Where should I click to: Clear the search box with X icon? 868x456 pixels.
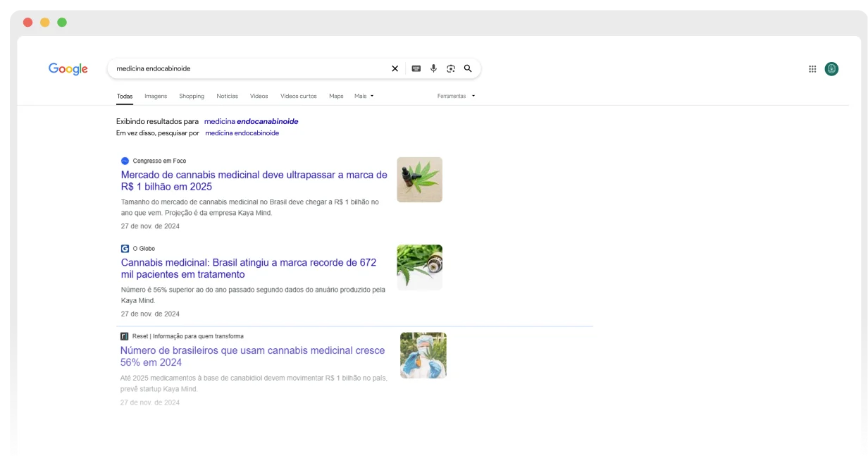point(395,68)
